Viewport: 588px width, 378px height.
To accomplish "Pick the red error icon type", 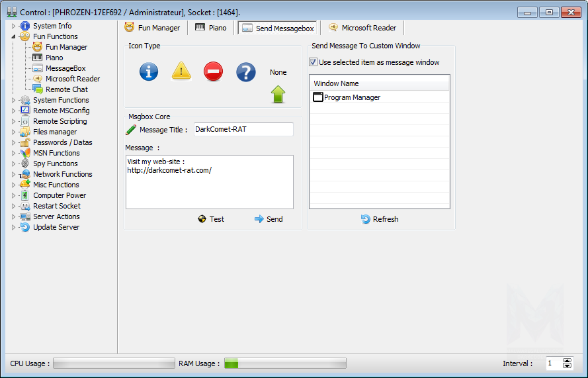I will click(x=213, y=71).
